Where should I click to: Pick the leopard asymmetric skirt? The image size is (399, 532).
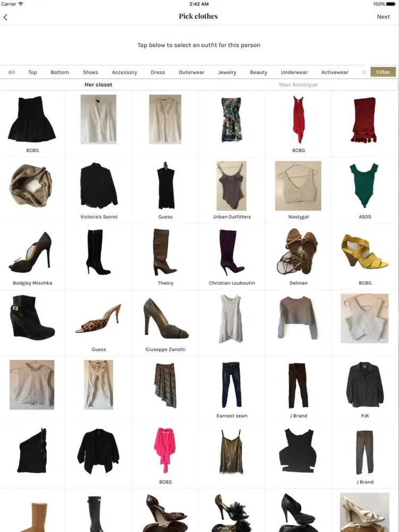(x=165, y=385)
